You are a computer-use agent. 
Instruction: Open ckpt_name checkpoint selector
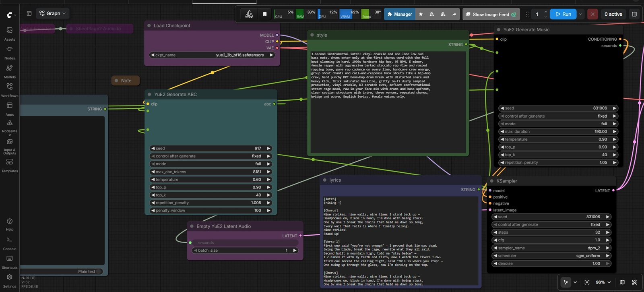212,55
